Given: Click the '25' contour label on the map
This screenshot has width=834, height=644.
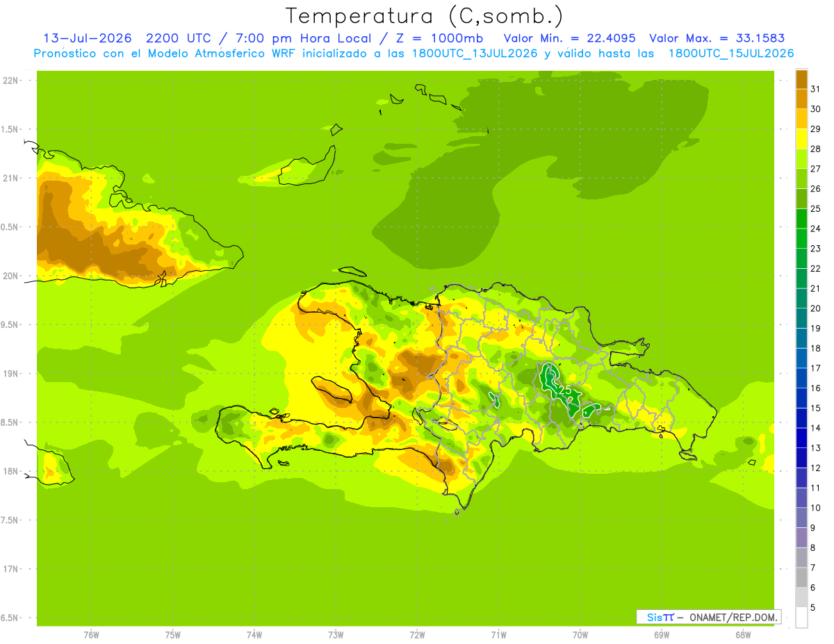Looking at the screenshot, I should coord(564,390).
